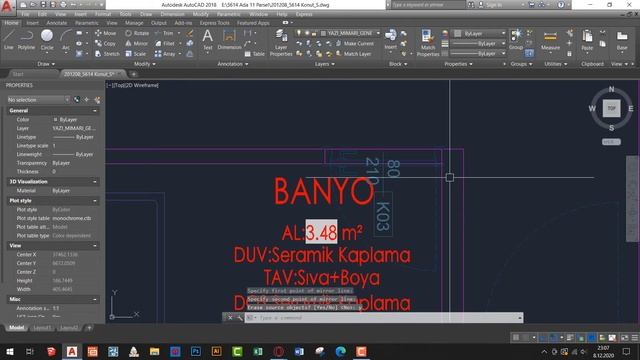Activate the Rotate command
Screen dimensions: 640x360
tap(137, 33)
